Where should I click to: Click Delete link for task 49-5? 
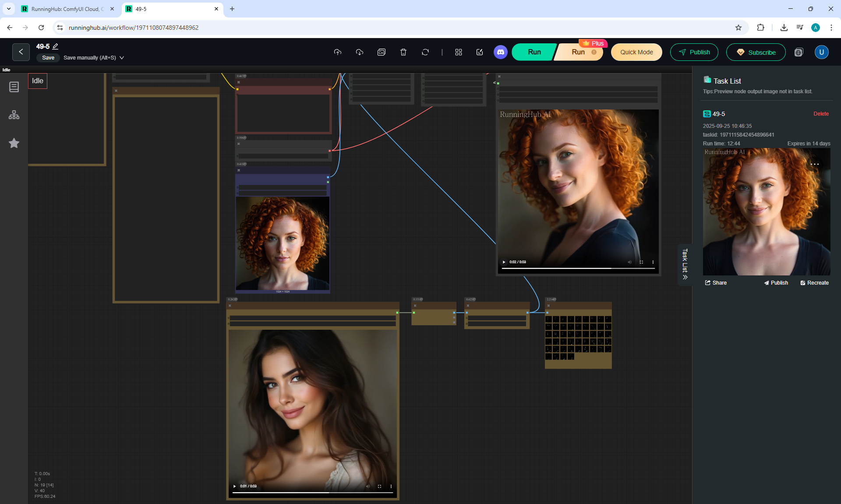[821, 114]
